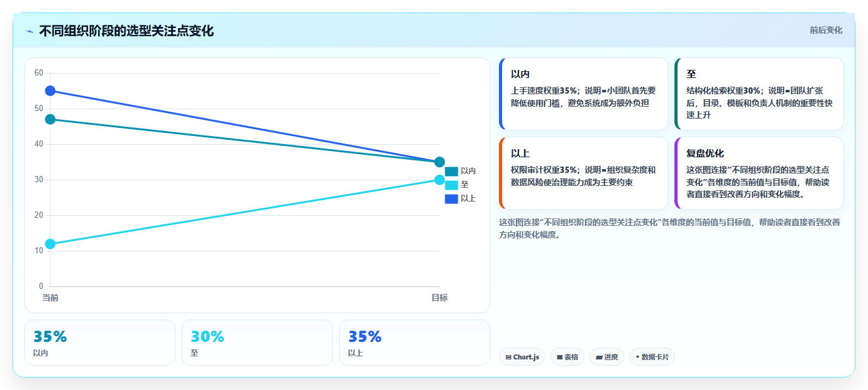Viewport: 868px width, 390px height.
Task: Click the cyan target point at 30
Action: point(440,180)
